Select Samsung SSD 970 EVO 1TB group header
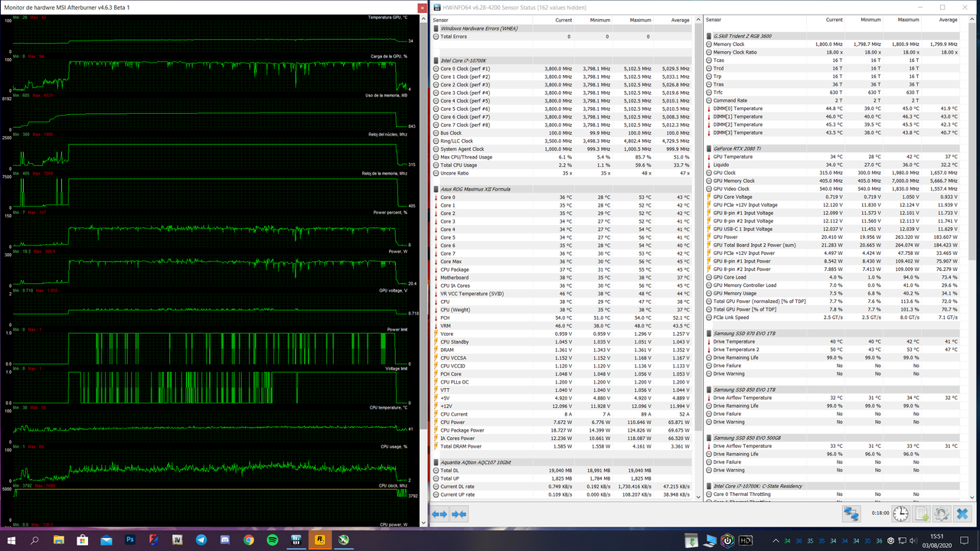Viewport: 980px width, 551px height. [x=832, y=334]
